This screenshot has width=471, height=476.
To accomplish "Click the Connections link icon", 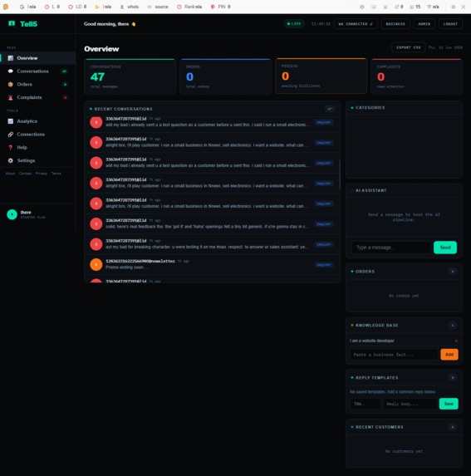I will coord(11,135).
